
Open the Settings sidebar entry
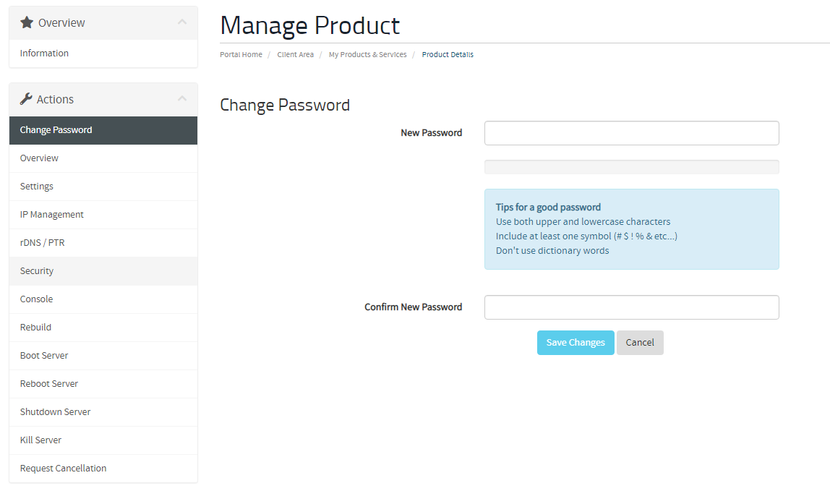click(103, 187)
